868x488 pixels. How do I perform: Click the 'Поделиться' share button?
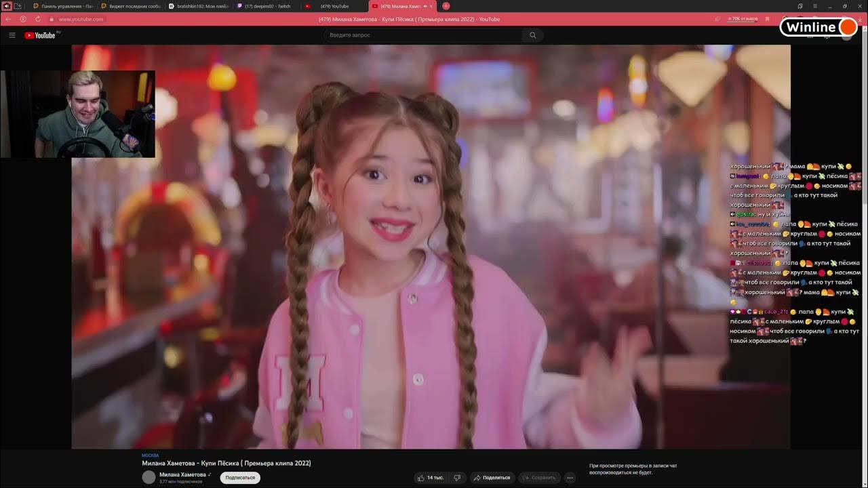(492, 478)
